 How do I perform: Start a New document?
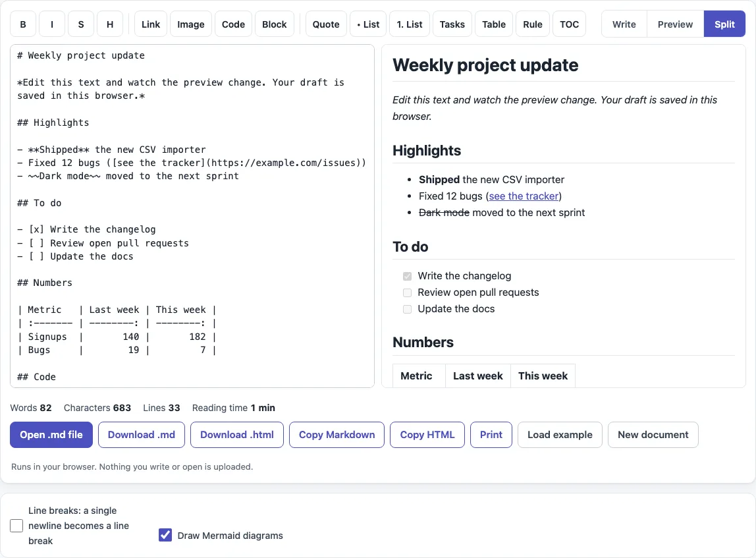point(653,435)
